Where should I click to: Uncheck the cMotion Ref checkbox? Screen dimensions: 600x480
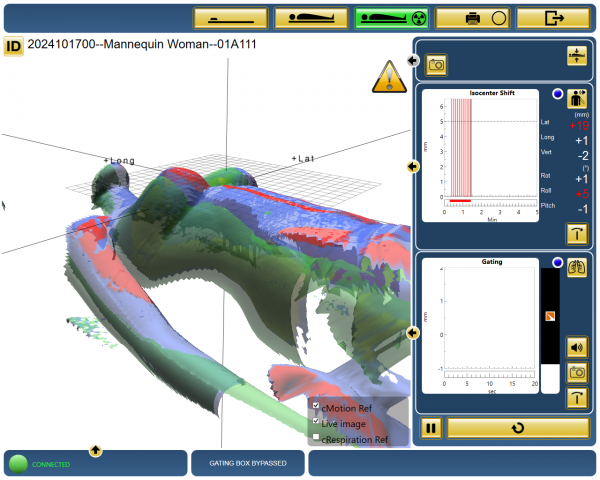point(316,405)
